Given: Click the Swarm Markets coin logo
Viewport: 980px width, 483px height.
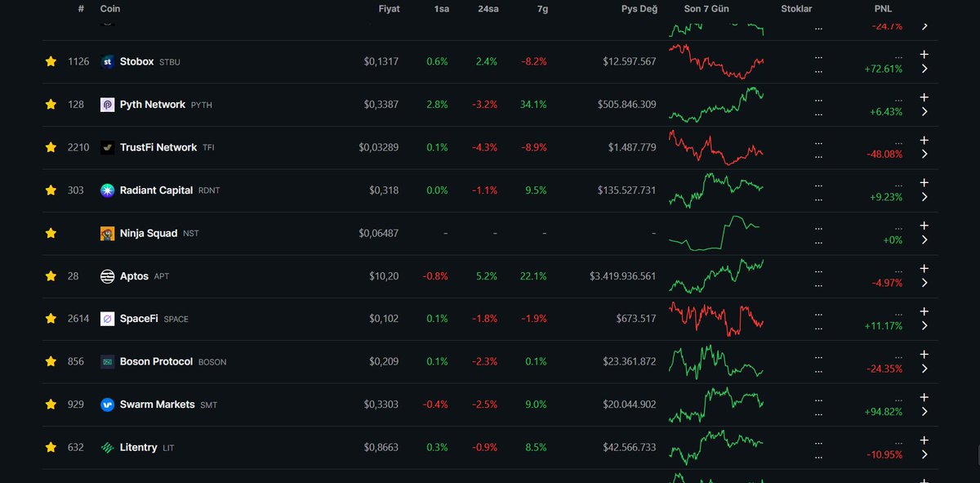Looking at the screenshot, I should coord(107,405).
